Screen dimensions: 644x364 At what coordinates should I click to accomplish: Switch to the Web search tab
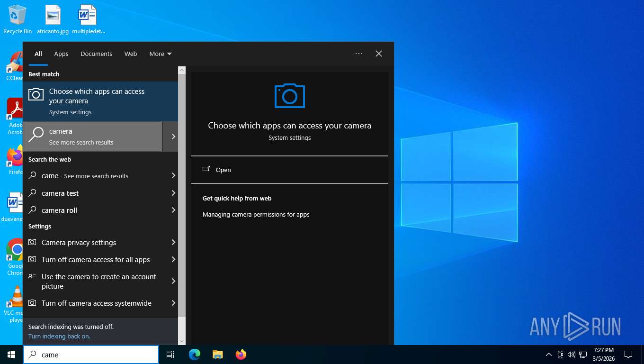131,54
